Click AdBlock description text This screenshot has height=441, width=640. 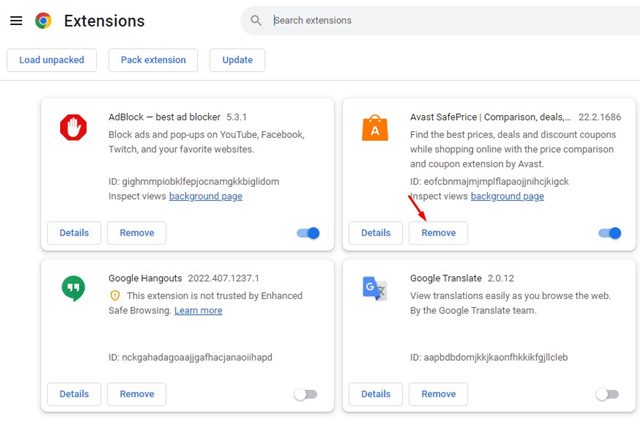point(207,142)
